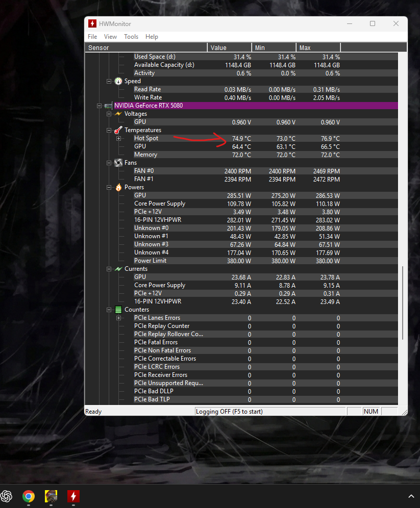Click HWMonitor icon in the taskbar
The height and width of the screenshot is (508, 420).
[73, 496]
